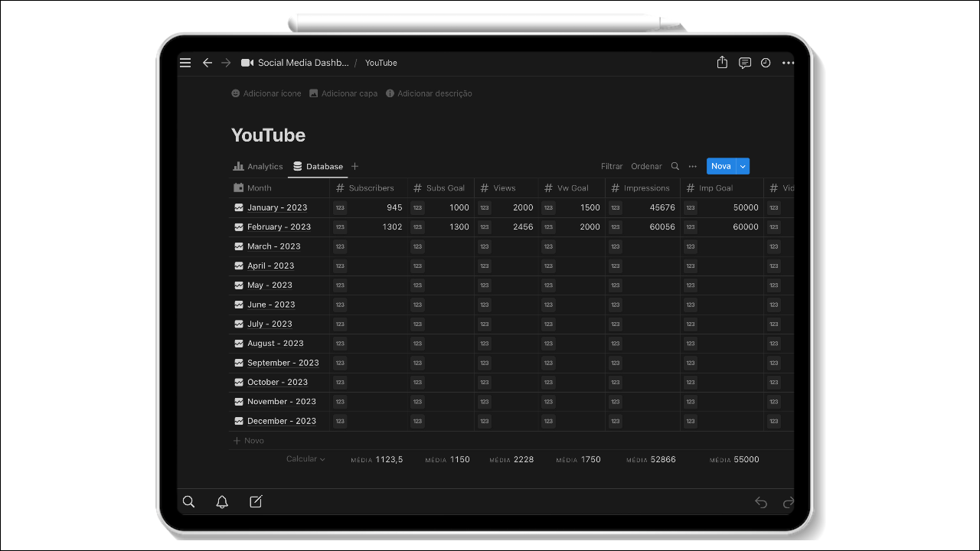Select the Database tab

click(318, 166)
